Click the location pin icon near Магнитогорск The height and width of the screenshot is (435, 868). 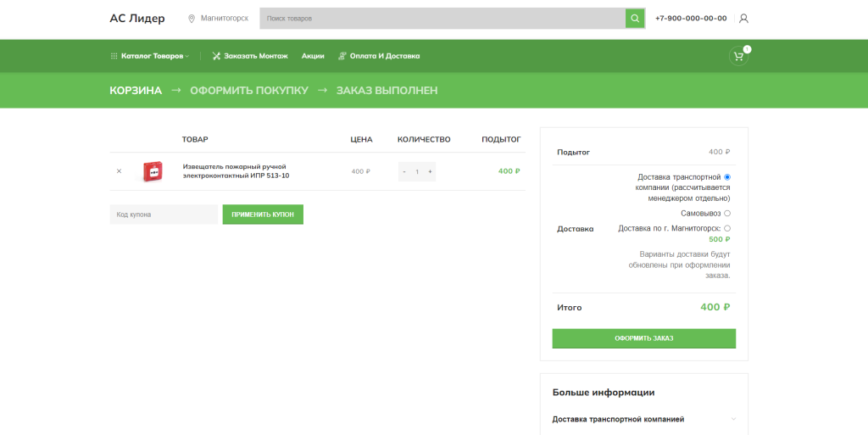(x=192, y=18)
